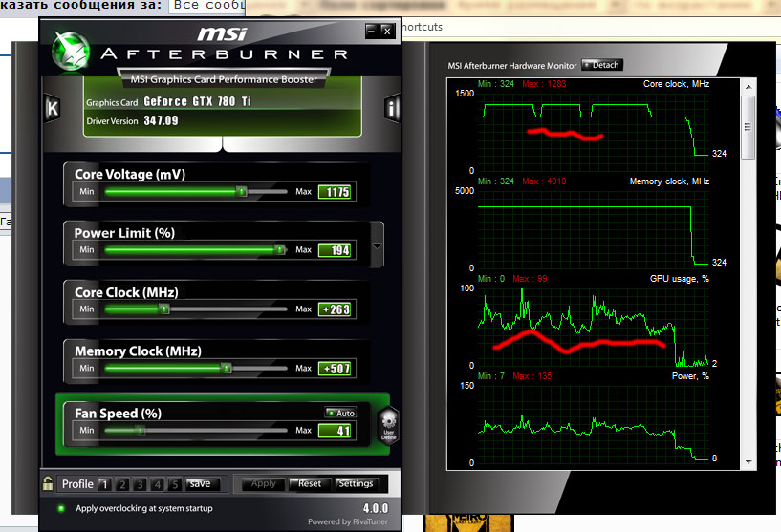The width and height of the screenshot is (781, 532).
Task: Select Profile slot 5
Action: click(x=174, y=483)
